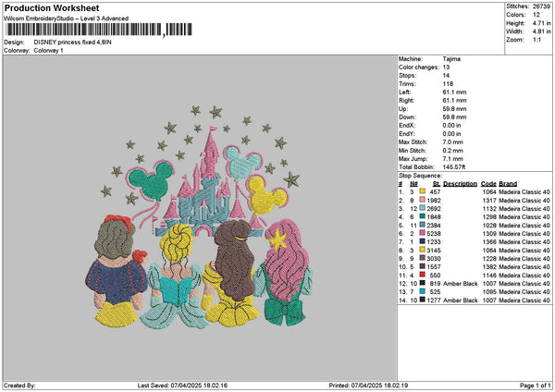The image size is (555, 392).
Task: Click the red swatch beside 550 stitches
Action: tap(423, 275)
